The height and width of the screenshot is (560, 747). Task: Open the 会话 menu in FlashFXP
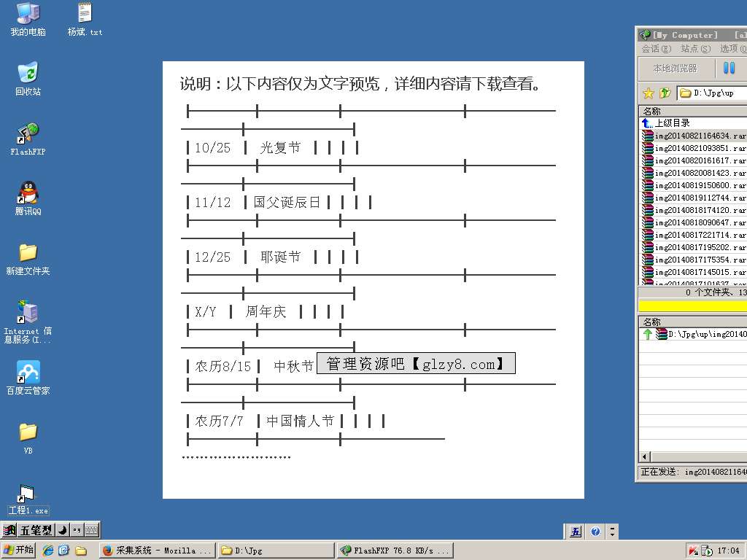pyautogui.click(x=656, y=49)
